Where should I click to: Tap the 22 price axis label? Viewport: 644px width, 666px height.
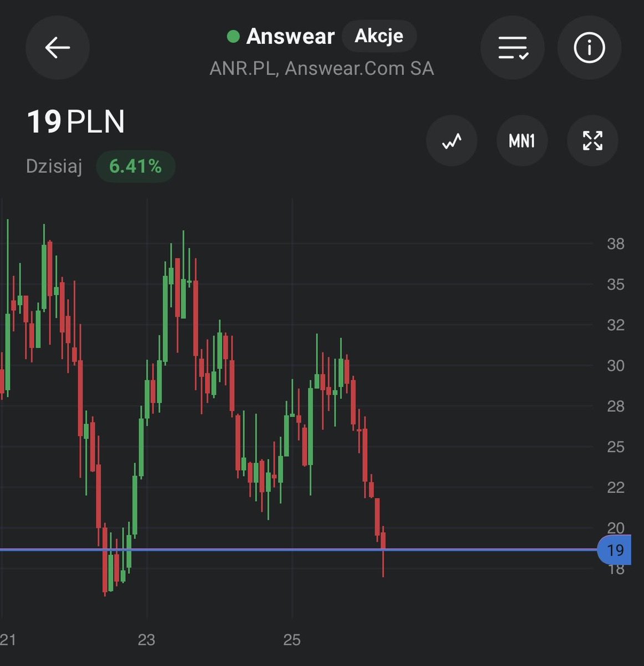pyautogui.click(x=615, y=487)
